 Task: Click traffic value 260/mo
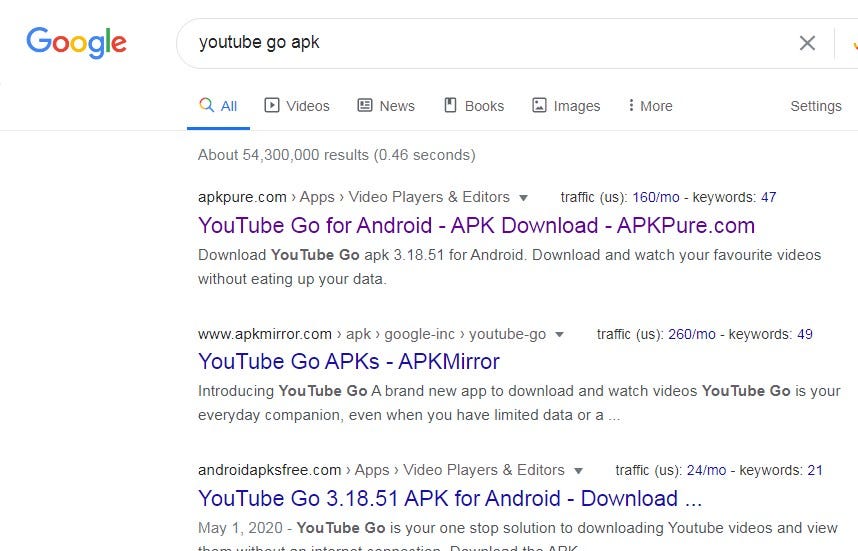[x=692, y=334]
